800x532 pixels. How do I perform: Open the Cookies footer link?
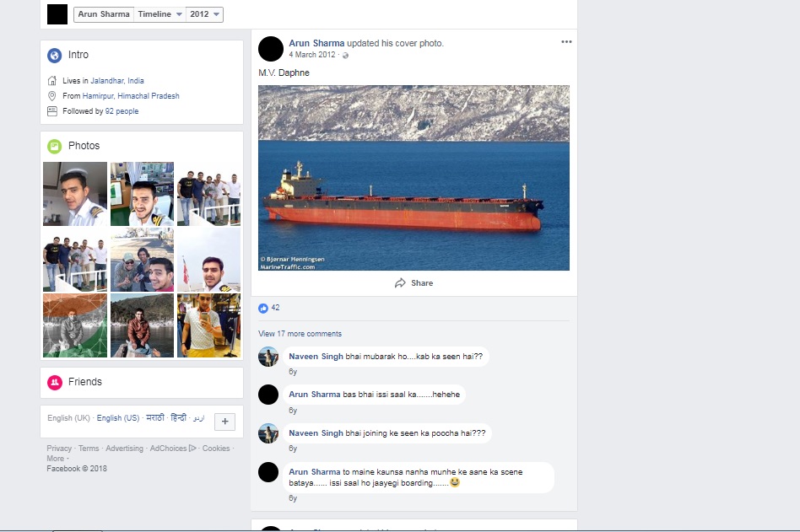(216, 449)
